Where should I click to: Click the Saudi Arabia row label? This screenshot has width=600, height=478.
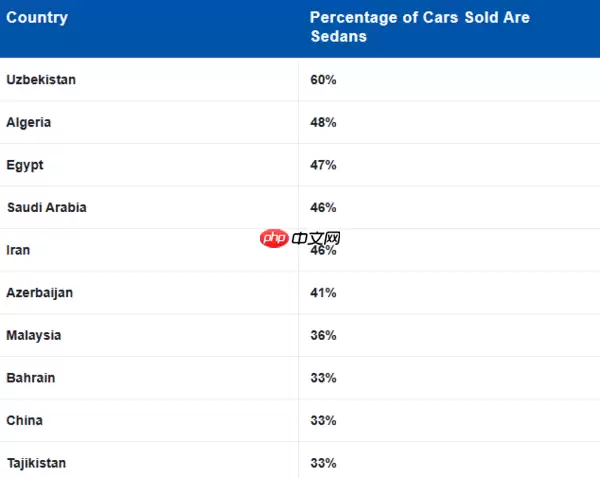click(46, 208)
